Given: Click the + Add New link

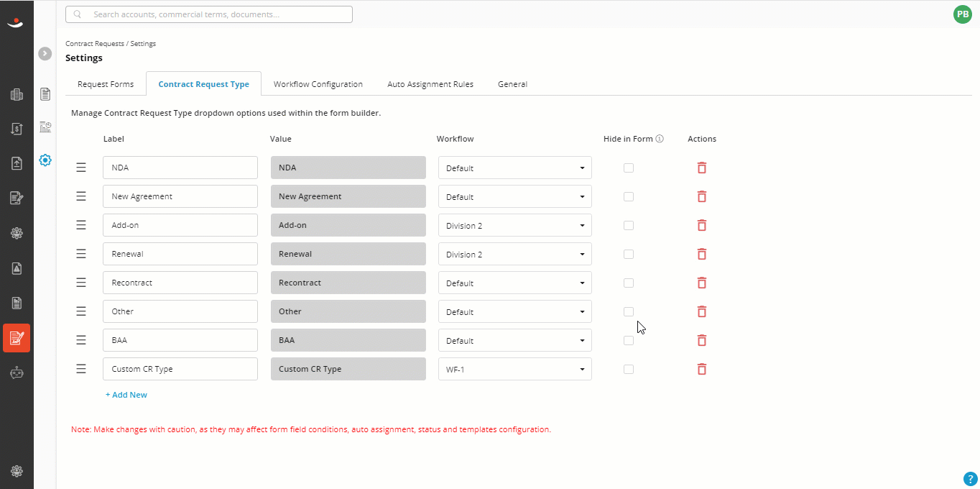Looking at the screenshot, I should pos(126,395).
